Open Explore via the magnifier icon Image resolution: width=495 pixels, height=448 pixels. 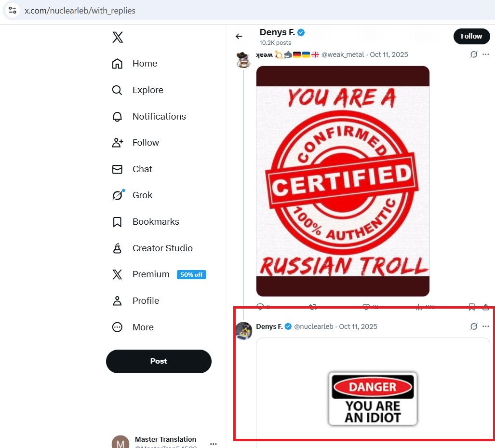pyautogui.click(x=117, y=90)
